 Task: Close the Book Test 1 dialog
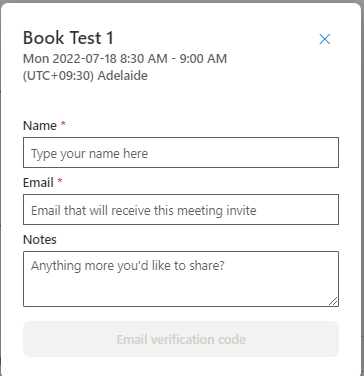pyautogui.click(x=325, y=39)
